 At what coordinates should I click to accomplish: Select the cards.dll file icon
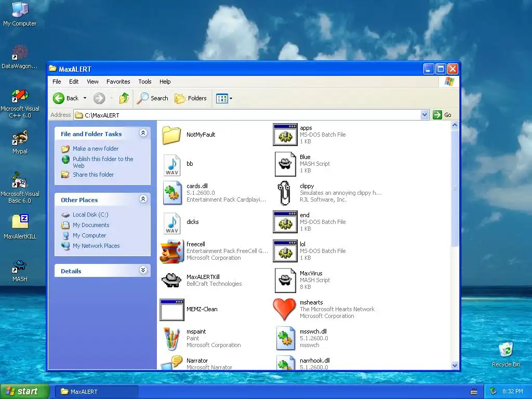click(x=172, y=193)
